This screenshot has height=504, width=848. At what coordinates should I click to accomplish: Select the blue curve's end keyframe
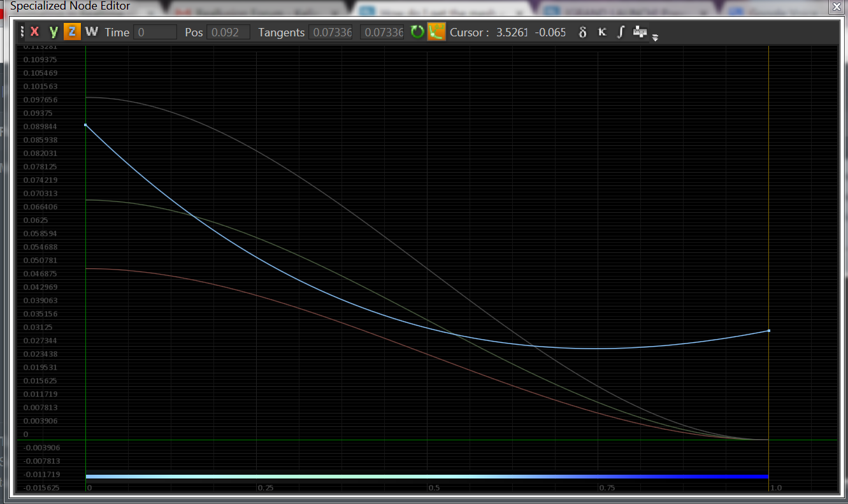769,331
